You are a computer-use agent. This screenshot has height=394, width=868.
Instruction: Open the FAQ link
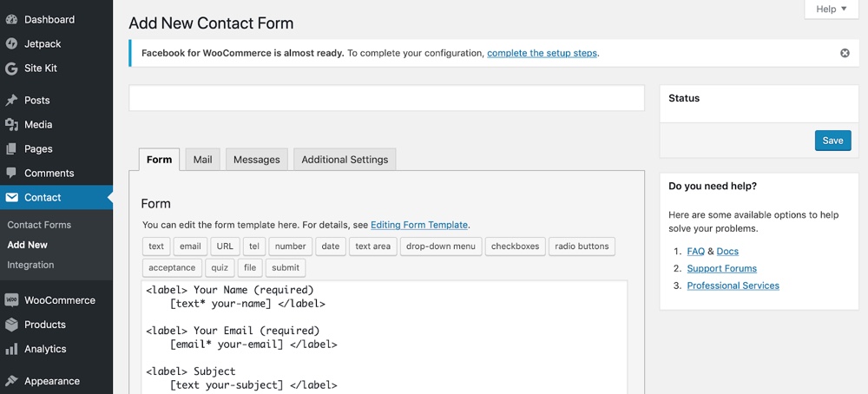pos(696,251)
